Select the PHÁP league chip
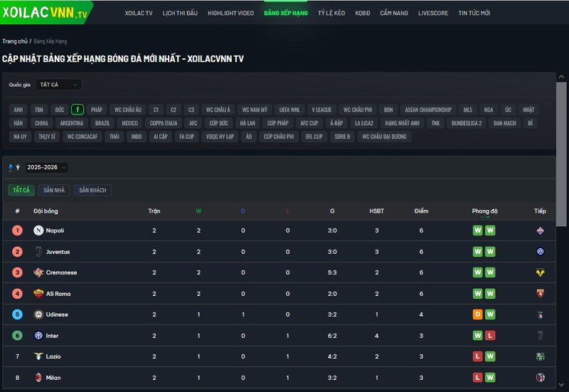The height and width of the screenshot is (392, 569). [97, 110]
